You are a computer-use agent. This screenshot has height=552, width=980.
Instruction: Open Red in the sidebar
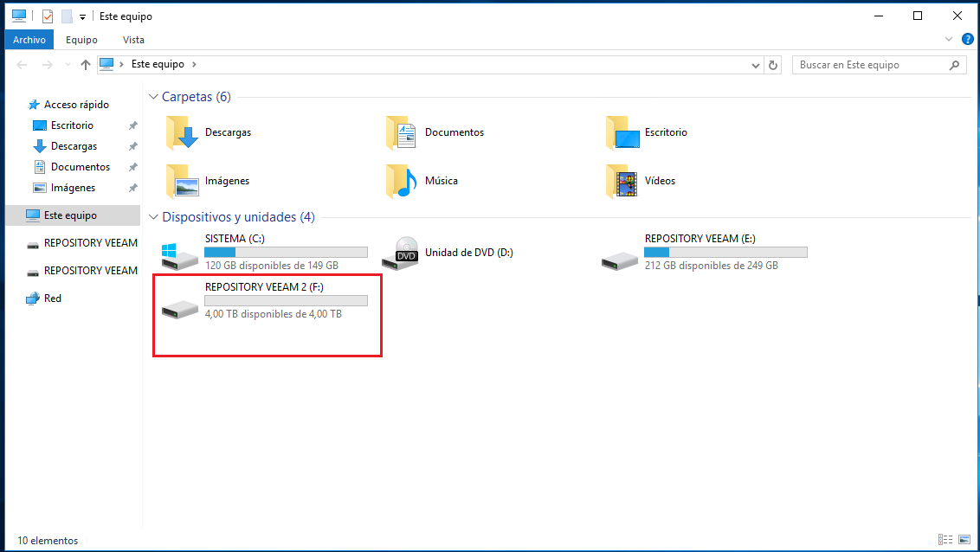click(50, 298)
